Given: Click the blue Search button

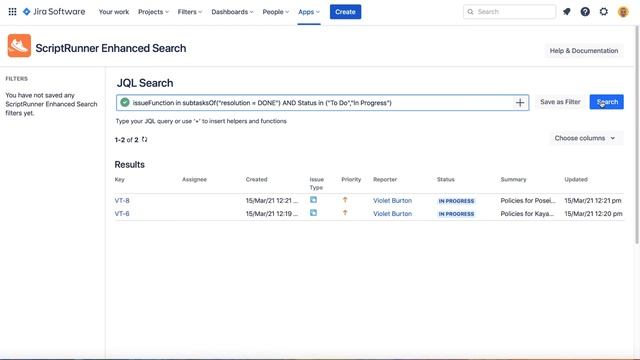Looking at the screenshot, I should click(x=607, y=102).
